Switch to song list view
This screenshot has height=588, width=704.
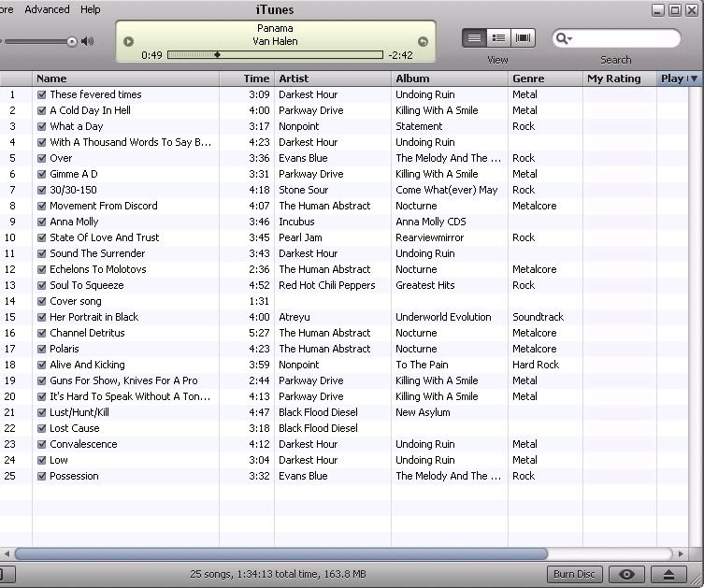pyautogui.click(x=474, y=37)
